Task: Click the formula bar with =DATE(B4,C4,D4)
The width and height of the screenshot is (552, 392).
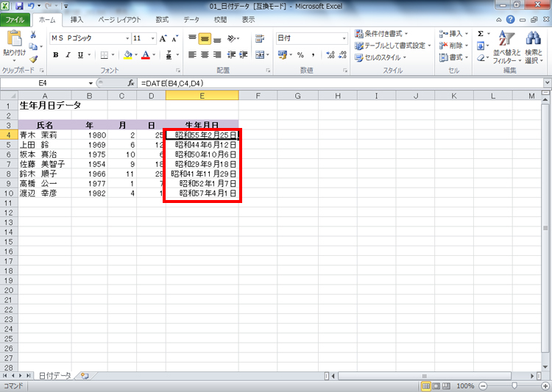Action: [x=340, y=83]
